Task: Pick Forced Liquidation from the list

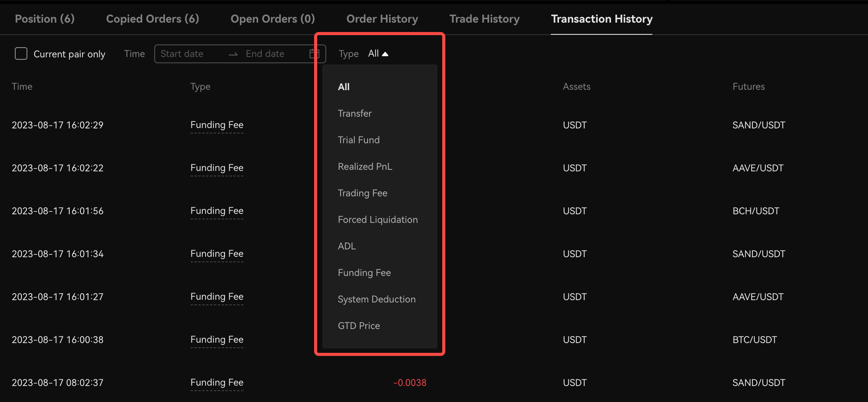Action: 378,220
